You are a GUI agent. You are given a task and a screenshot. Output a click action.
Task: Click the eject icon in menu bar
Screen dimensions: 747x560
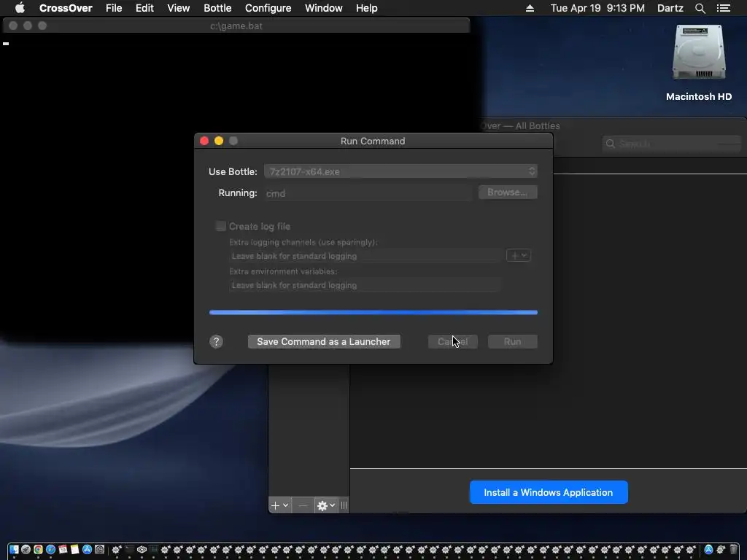(530, 8)
